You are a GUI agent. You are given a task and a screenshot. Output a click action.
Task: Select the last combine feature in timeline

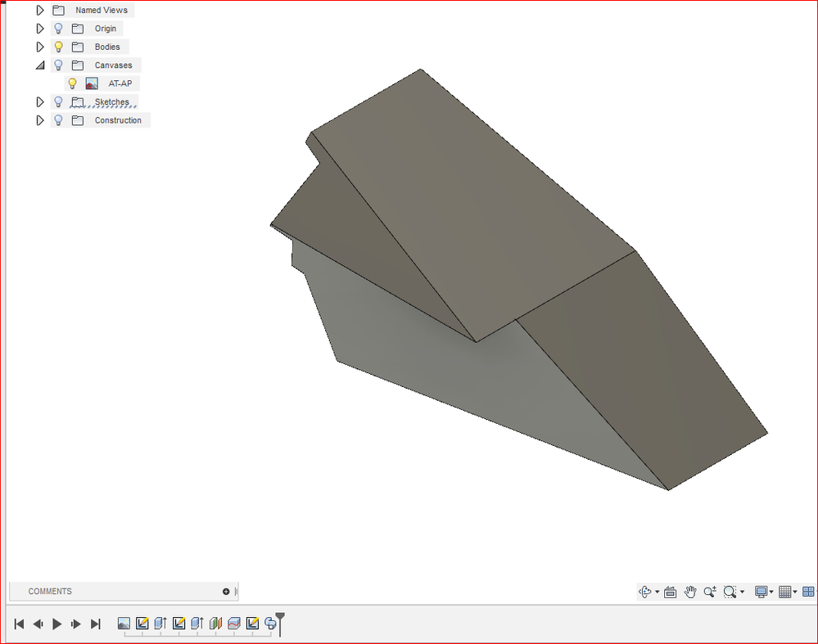tap(271, 624)
